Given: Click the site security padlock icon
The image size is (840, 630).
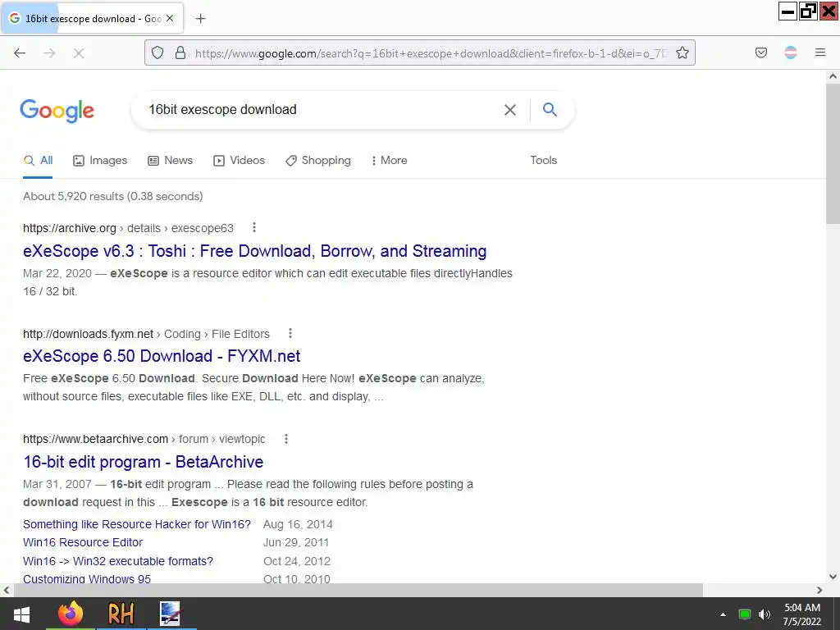Looking at the screenshot, I should [x=180, y=52].
